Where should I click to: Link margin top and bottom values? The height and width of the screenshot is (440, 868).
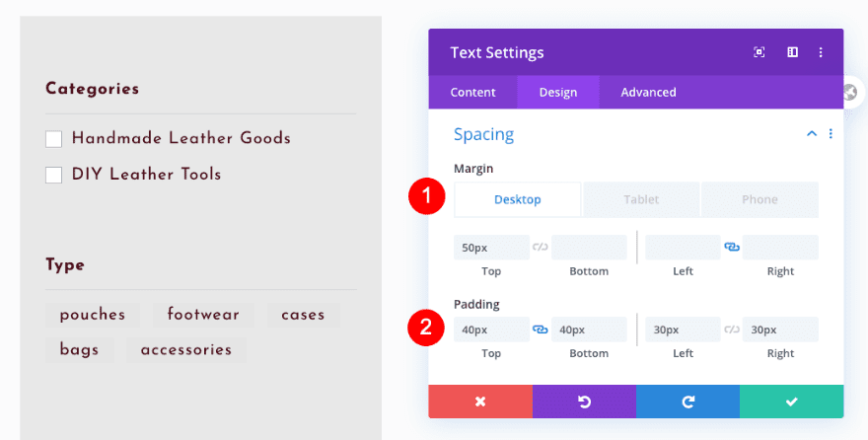pos(540,248)
